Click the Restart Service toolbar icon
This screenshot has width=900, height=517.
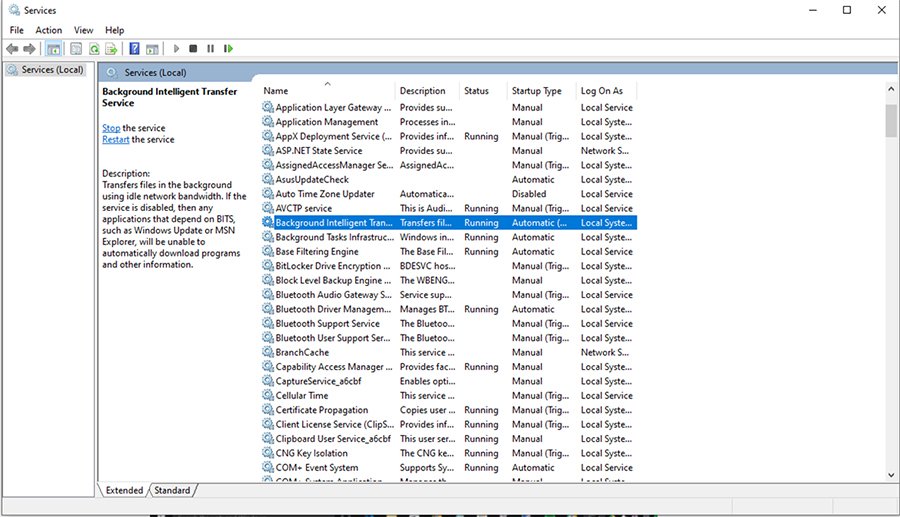[228, 48]
